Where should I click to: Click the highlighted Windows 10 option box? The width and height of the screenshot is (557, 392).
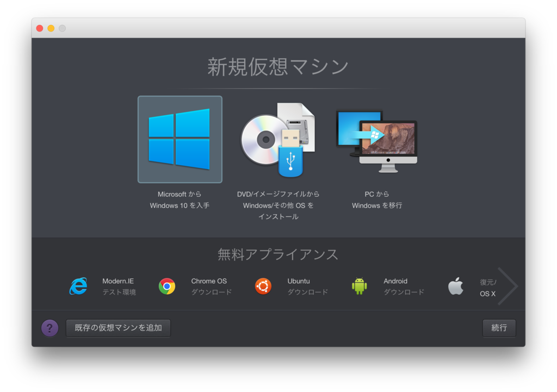pos(180,139)
